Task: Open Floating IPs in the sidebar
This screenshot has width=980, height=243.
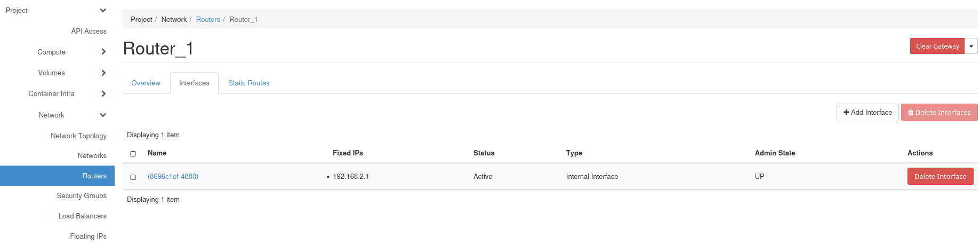Action: click(88, 236)
